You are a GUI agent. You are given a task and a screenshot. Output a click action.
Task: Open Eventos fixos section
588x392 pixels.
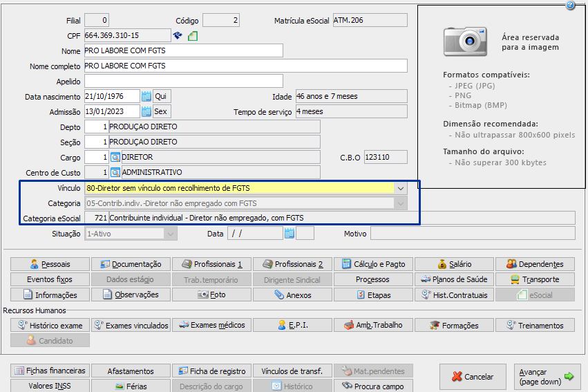50,279
